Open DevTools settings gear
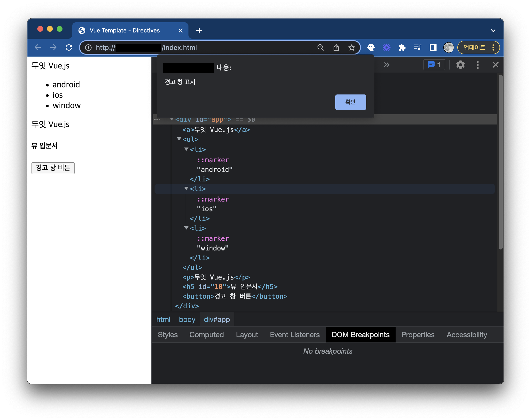 (x=460, y=65)
